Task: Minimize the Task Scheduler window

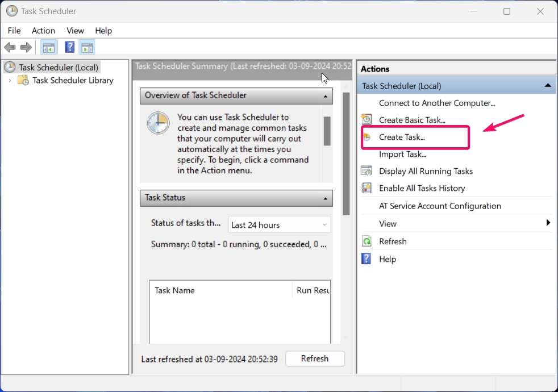Action: click(474, 11)
